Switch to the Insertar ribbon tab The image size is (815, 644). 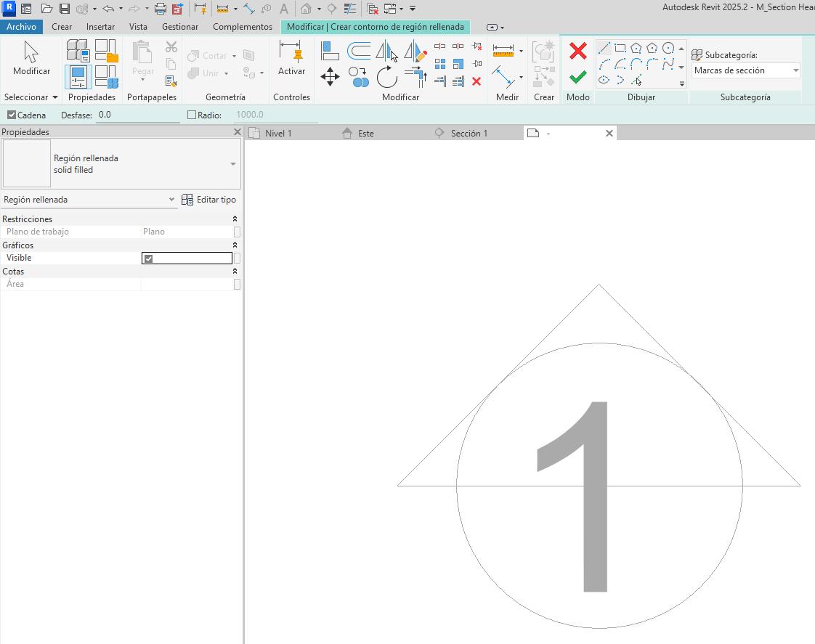[100, 26]
